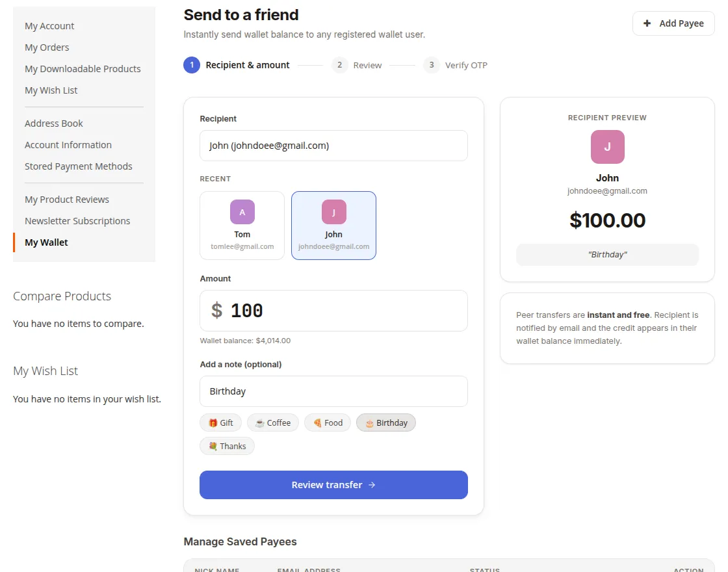Viewport: 728px width, 572px height.
Task: Click John name in Recipient Preview
Action: (x=607, y=178)
